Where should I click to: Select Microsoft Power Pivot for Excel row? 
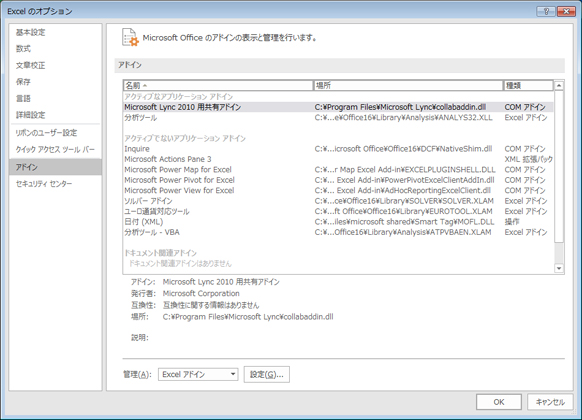point(338,180)
